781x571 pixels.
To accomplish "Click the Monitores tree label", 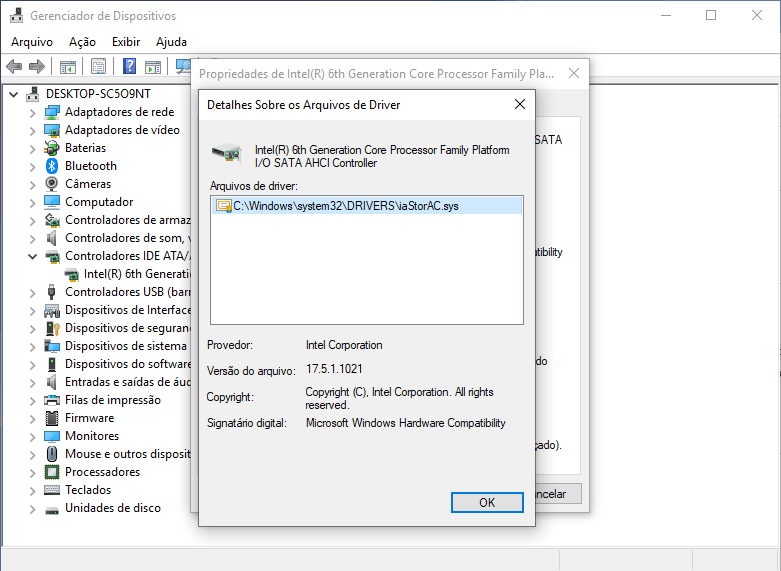I will 92,436.
